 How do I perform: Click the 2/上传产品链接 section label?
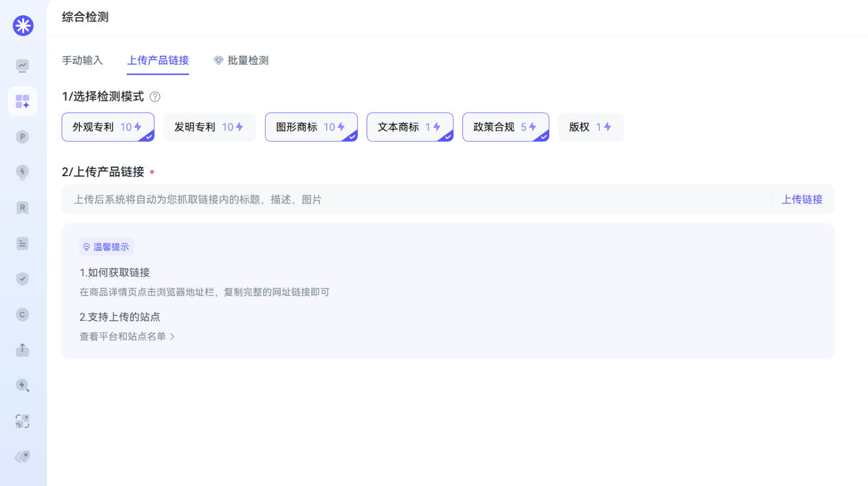103,172
